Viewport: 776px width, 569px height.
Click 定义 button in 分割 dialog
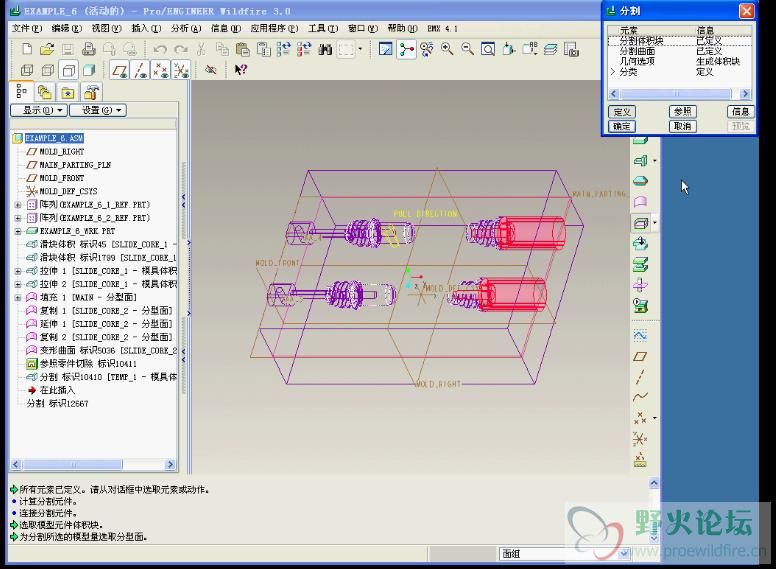(622, 112)
